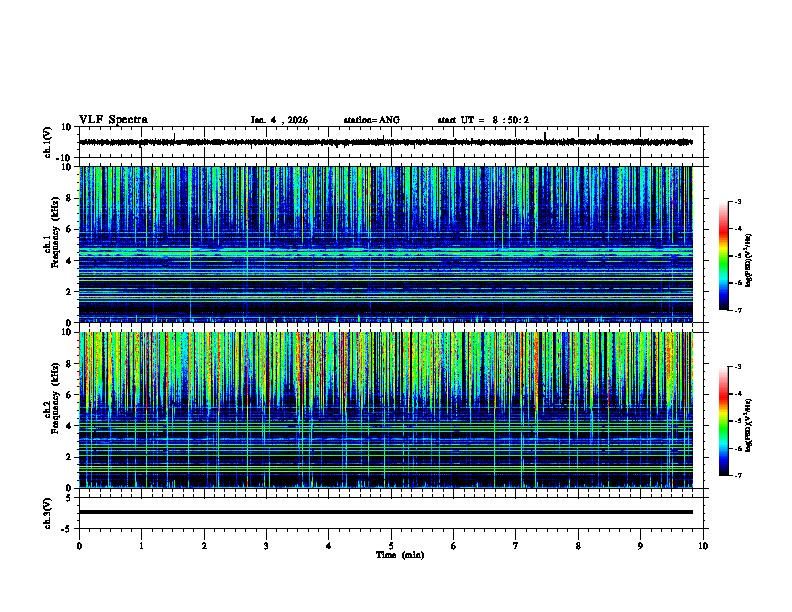
Task: Click the "8" tick on the time axis
Action: [578, 546]
